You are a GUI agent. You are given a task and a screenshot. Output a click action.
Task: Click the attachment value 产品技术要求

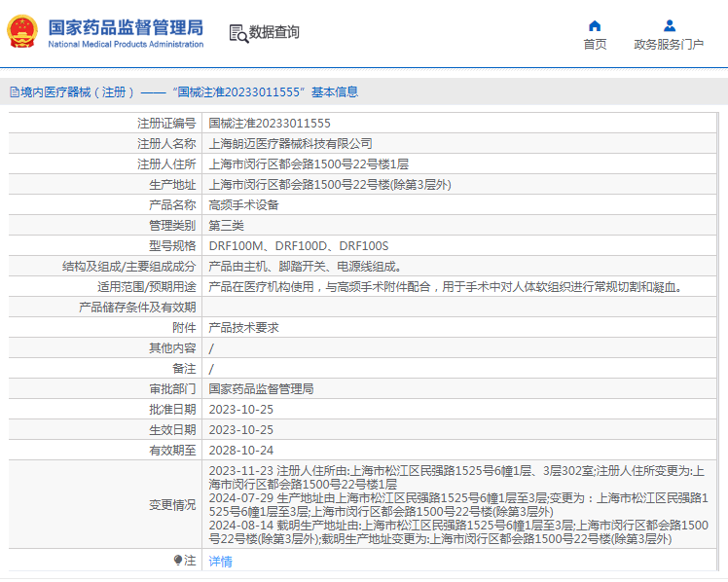pyautogui.click(x=243, y=327)
